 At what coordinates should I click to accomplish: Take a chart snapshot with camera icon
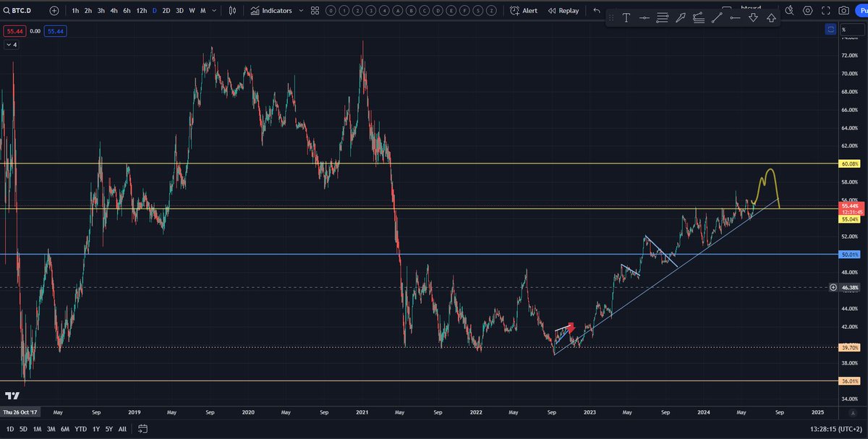[844, 10]
